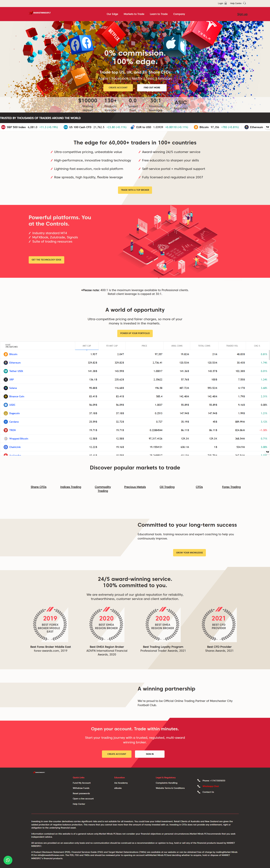This screenshot has width=270, height=868.
Task: Click the Bitcoin coin icon in table
Action: (x=6, y=354)
